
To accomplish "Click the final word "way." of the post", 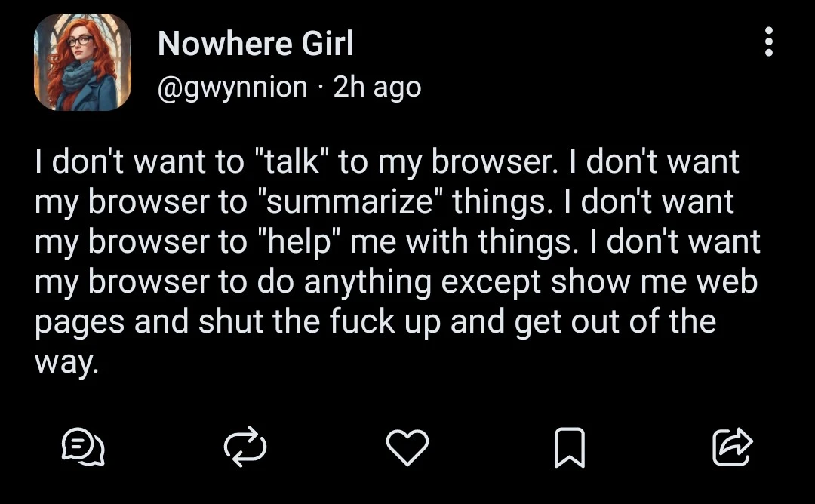I will click(x=67, y=363).
